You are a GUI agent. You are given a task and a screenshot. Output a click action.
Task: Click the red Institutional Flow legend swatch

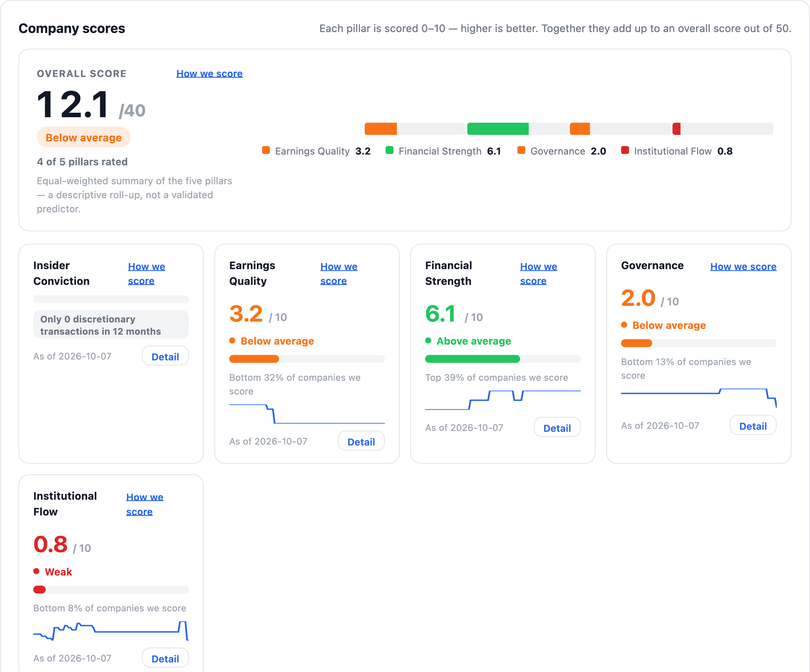625,150
